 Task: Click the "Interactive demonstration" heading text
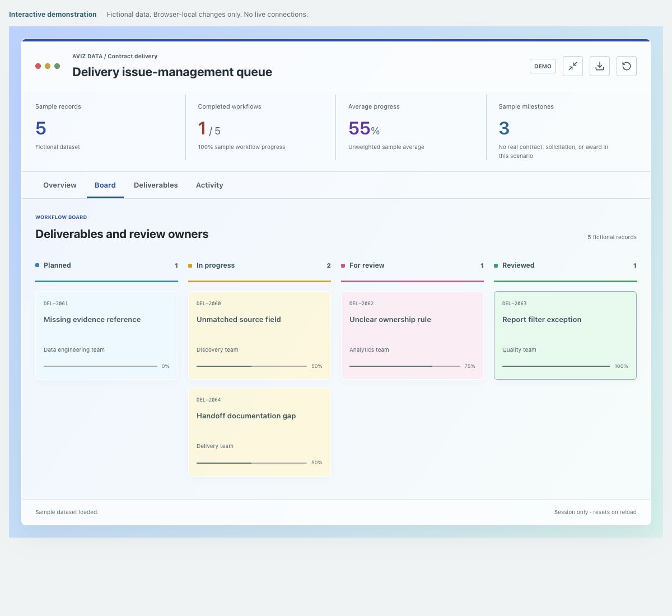point(53,15)
